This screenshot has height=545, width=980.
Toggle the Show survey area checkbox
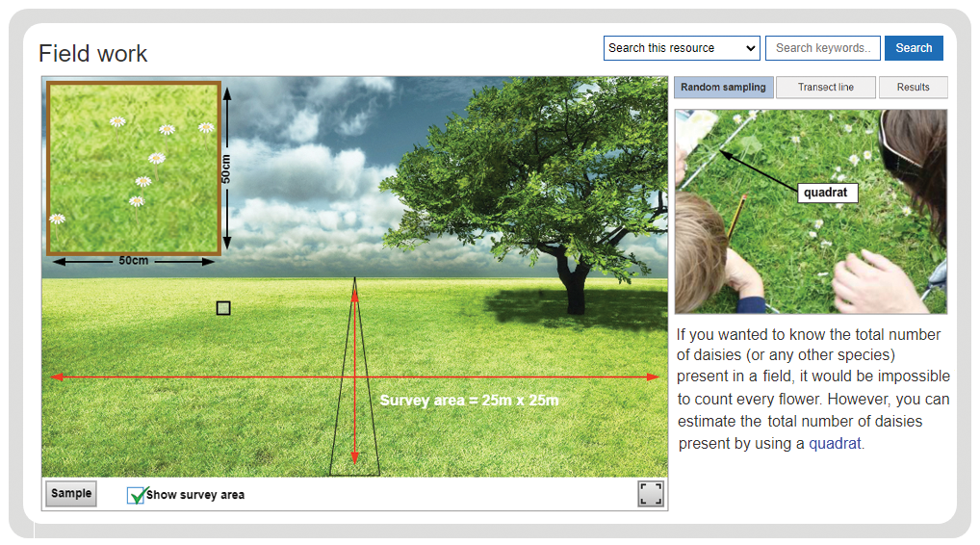pos(135,495)
